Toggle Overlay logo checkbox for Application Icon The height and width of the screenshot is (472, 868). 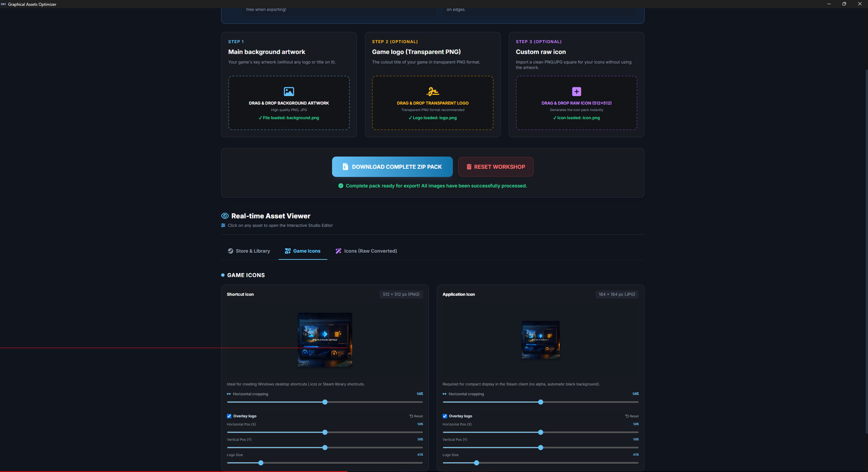(445, 416)
